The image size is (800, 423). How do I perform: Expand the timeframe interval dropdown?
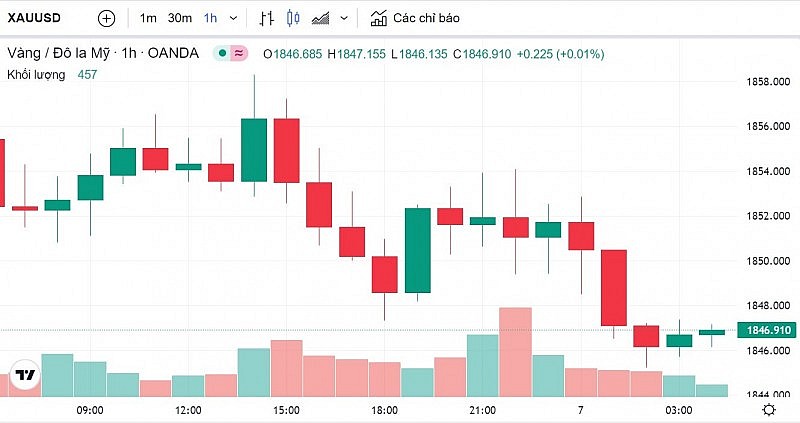click(234, 18)
